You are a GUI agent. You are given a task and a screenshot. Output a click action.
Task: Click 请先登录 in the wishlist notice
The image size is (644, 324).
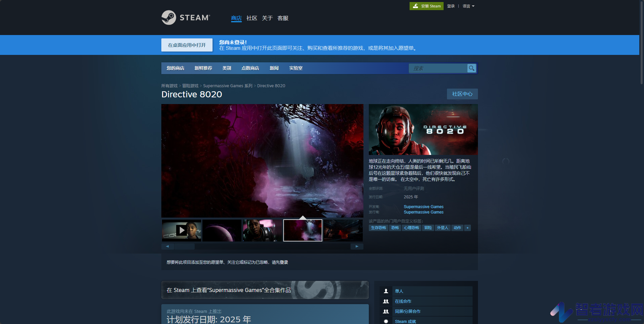[280, 262]
